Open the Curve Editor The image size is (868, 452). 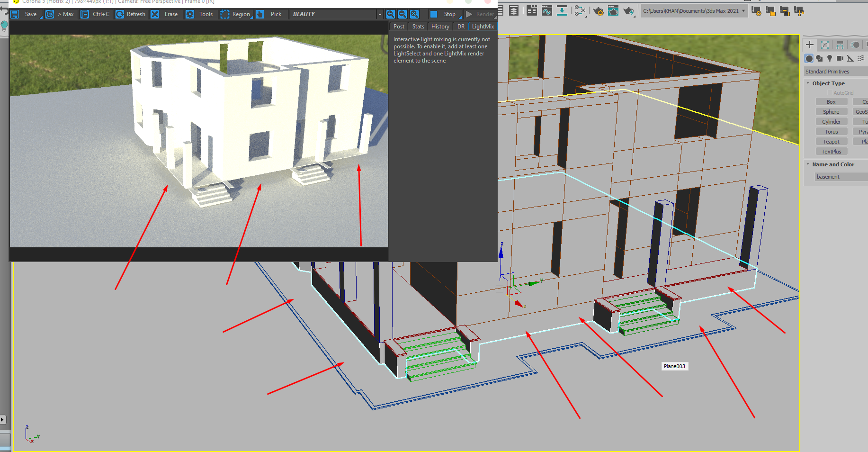pyautogui.click(x=547, y=10)
